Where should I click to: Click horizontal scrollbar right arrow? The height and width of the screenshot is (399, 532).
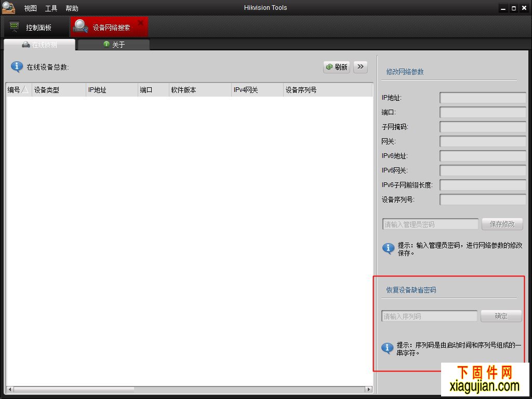368,389
